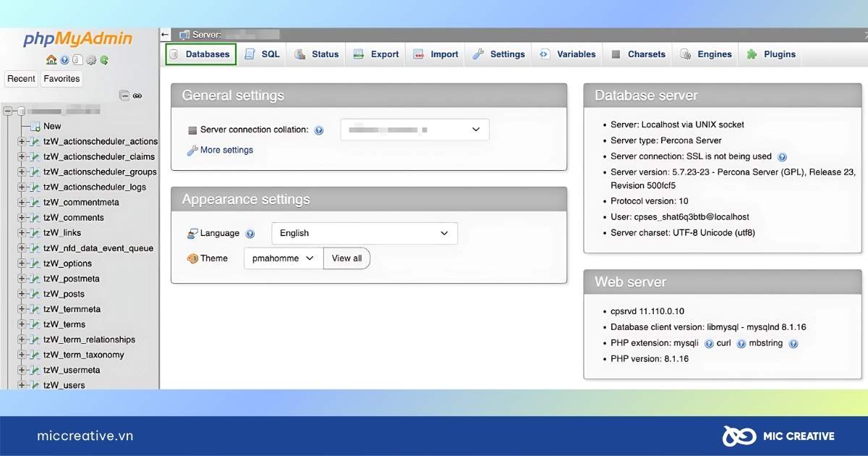Open the Language dropdown showing English
The width and height of the screenshot is (868, 456).
(365, 233)
